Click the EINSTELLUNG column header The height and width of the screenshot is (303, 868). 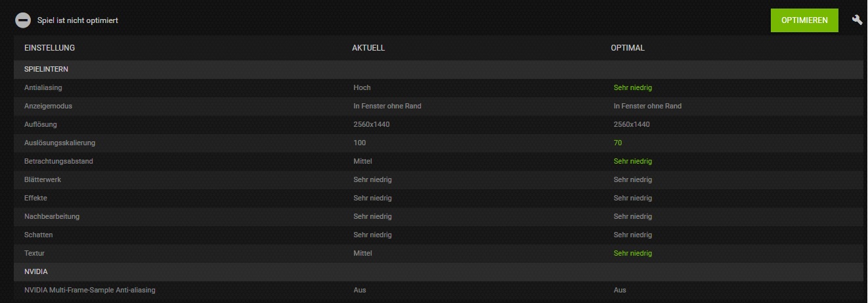49,48
